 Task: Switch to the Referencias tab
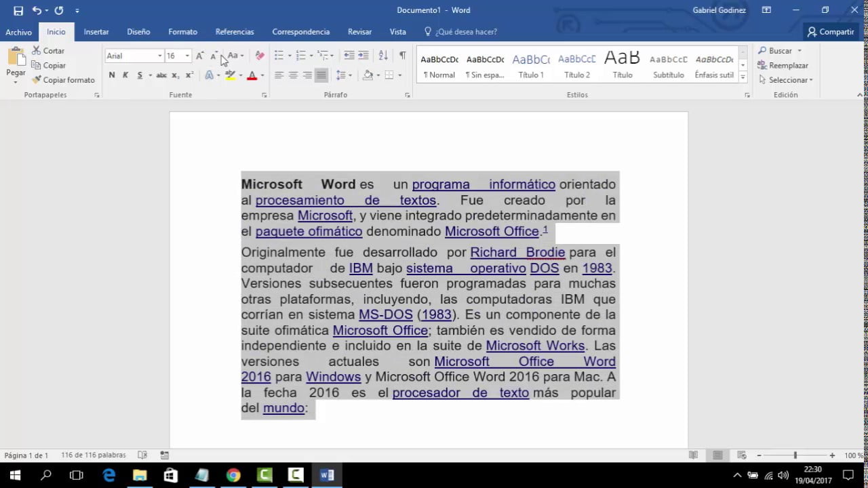pos(235,32)
